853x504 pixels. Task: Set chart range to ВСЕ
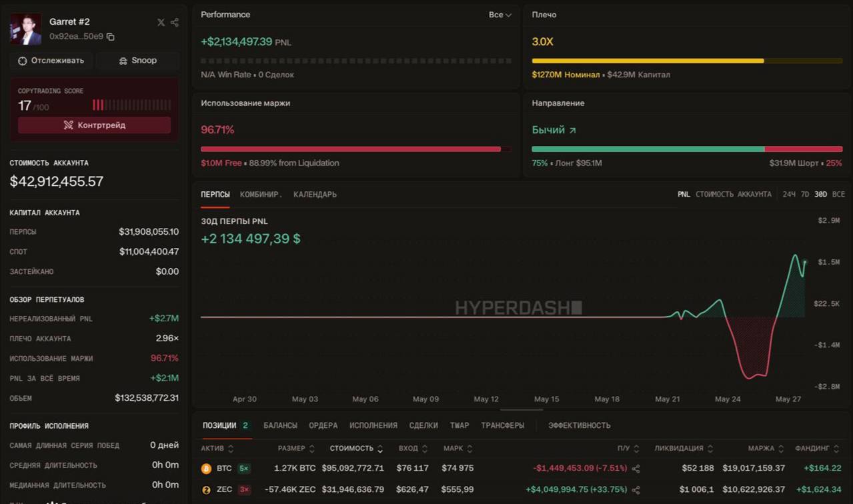[x=838, y=195]
